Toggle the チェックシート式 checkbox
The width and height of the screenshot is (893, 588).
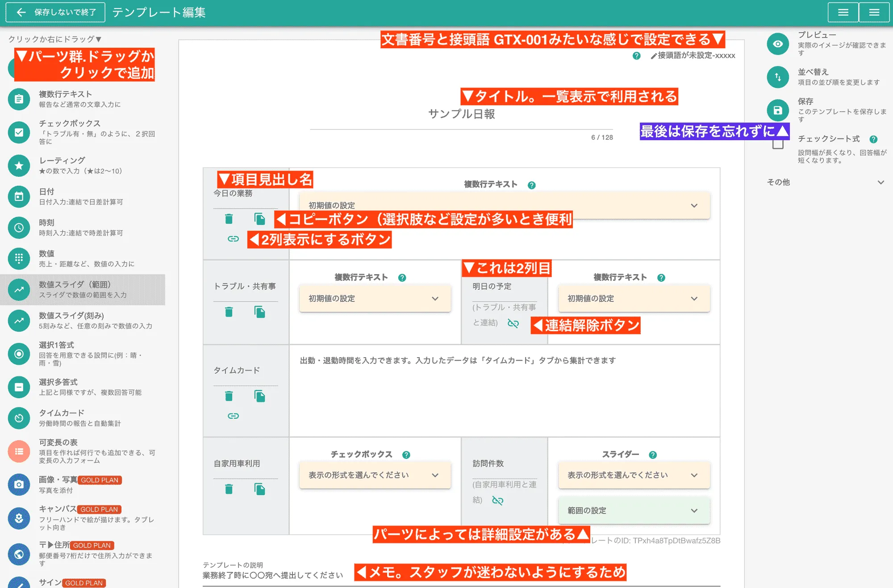[x=778, y=144]
